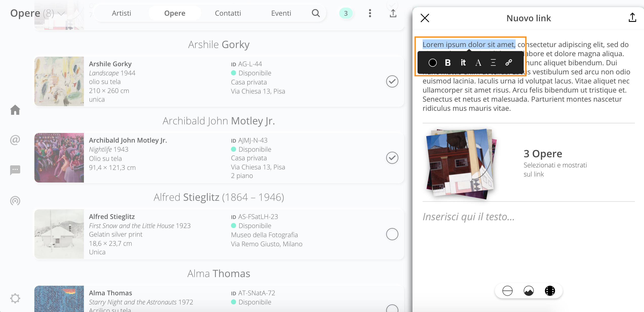Switch to the Eventi tab

281,13
